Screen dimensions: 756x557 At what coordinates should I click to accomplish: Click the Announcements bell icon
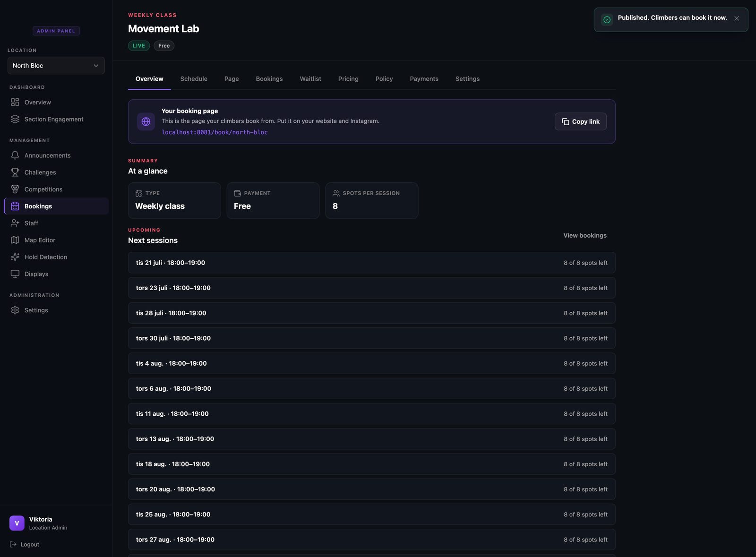[15, 155]
